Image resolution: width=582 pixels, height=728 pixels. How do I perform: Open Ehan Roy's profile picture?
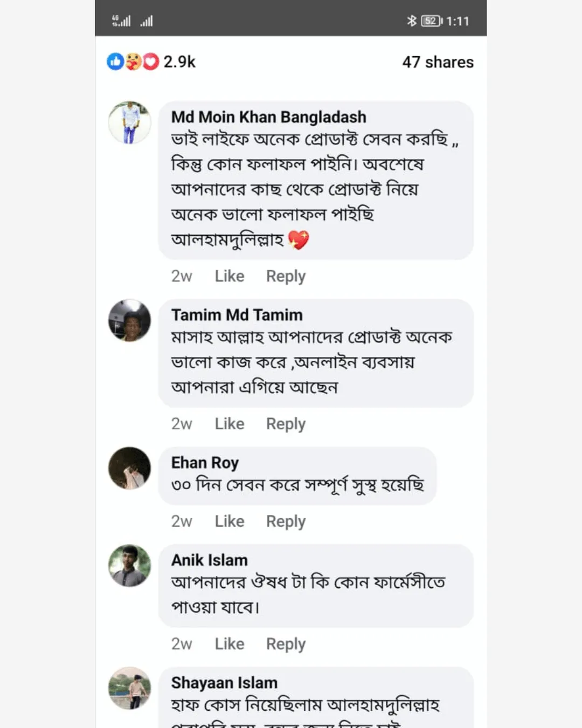pyautogui.click(x=130, y=468)
